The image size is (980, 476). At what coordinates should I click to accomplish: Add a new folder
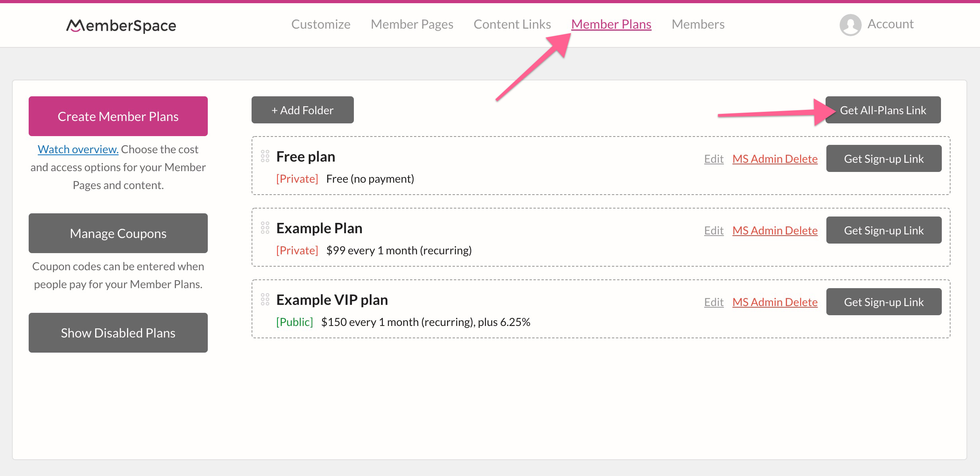click(302, 109)
